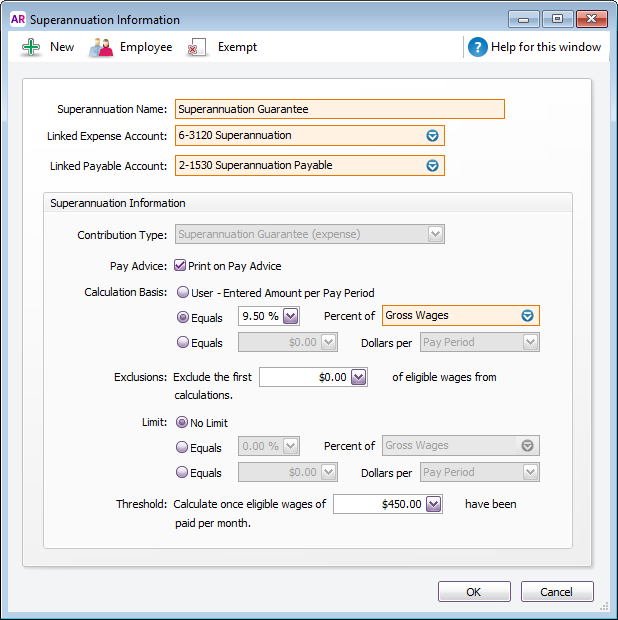This screenshot has width=618, height=620.
Task: Select User-Entered Amount per Pay Period
Action: tap(183, 293)
